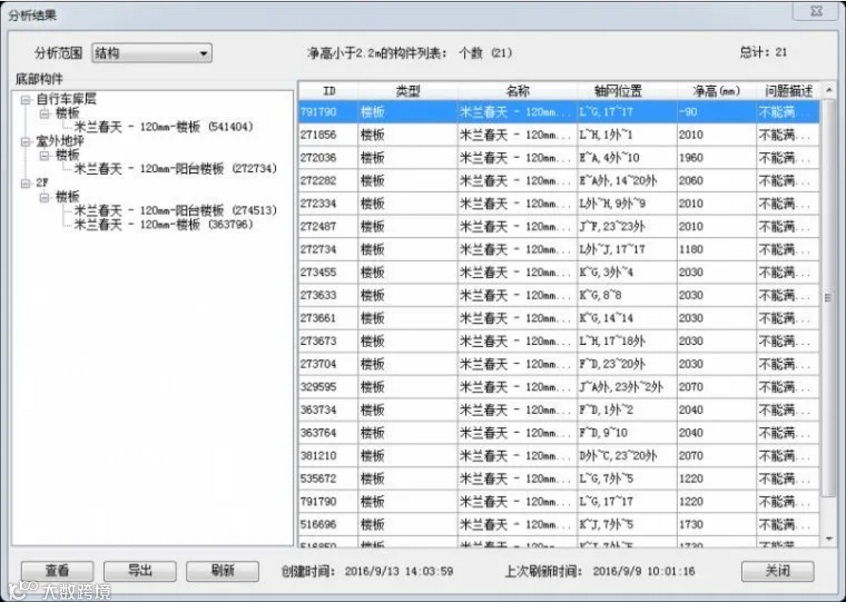Collapse 楼板 node under 室外地坪

coord(45,156)
